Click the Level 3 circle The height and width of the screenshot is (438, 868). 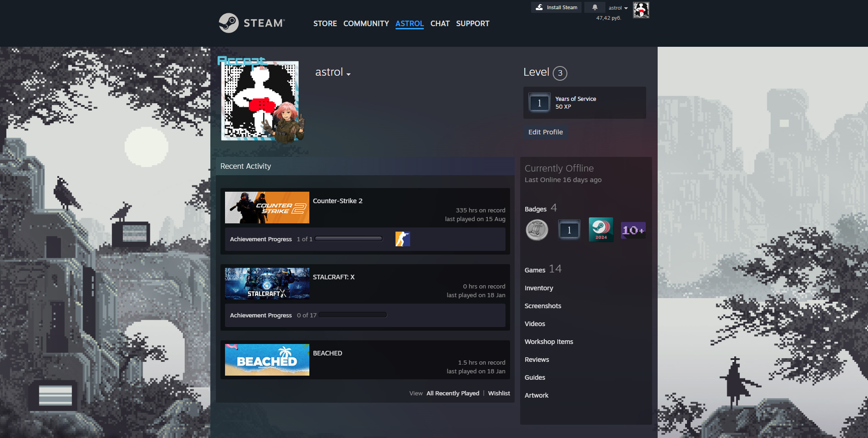pyautogui.click(x=560, y=73)
